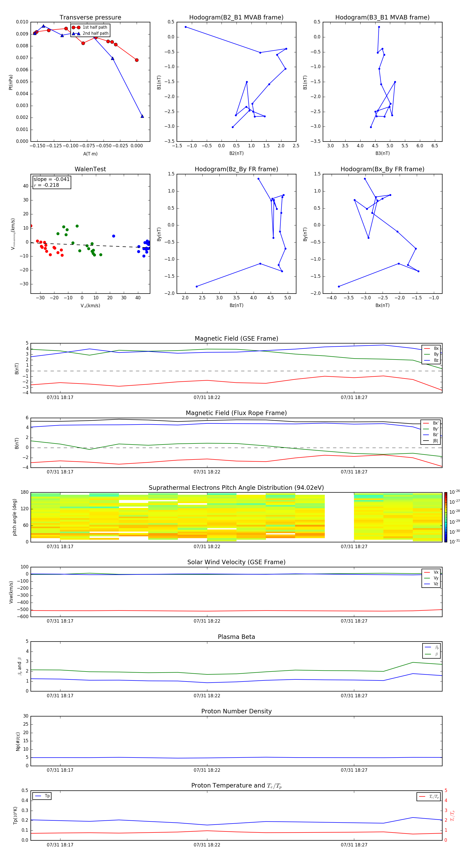Click the 'slope = -0.041' annotation
This screenshot has height=868, width=473.
52,179
